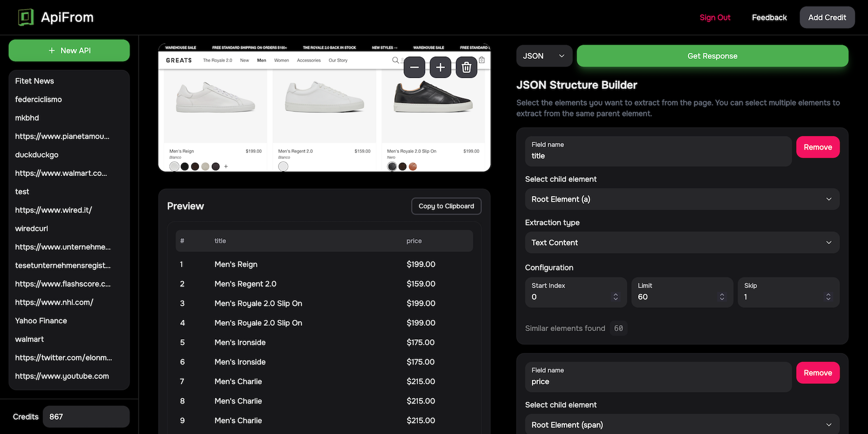Click the search icon in GREATS preview
The width and height of the screenshot is (868, 434).
(x=395, y=60)
